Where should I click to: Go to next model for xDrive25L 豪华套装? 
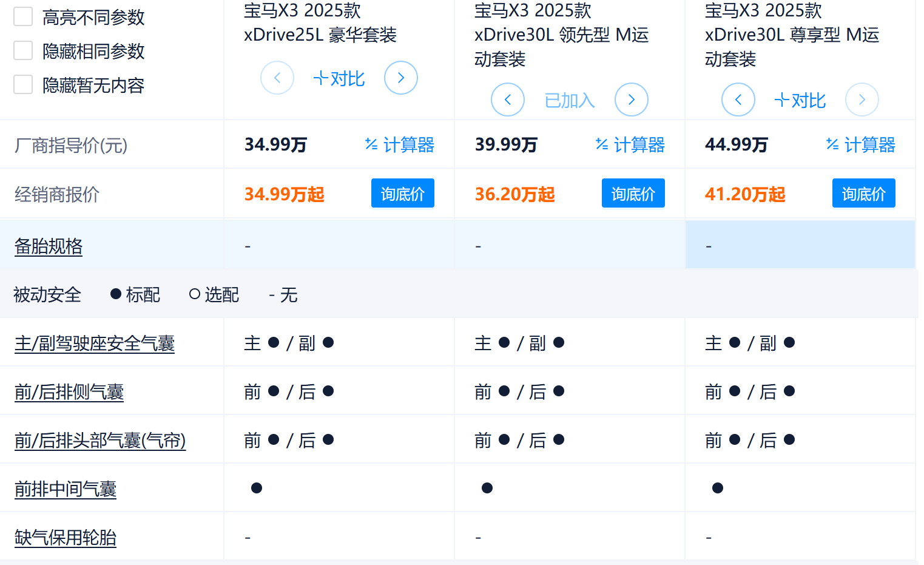[401, 78]
